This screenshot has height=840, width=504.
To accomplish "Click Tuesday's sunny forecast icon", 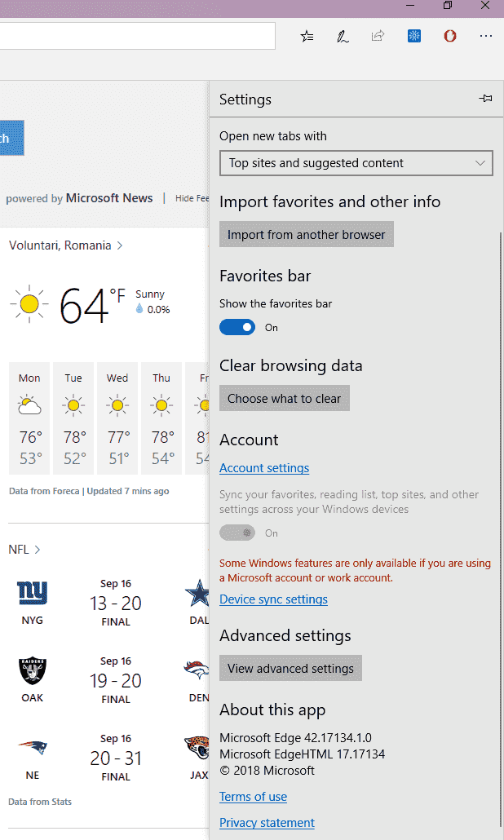I will point(73,405).
